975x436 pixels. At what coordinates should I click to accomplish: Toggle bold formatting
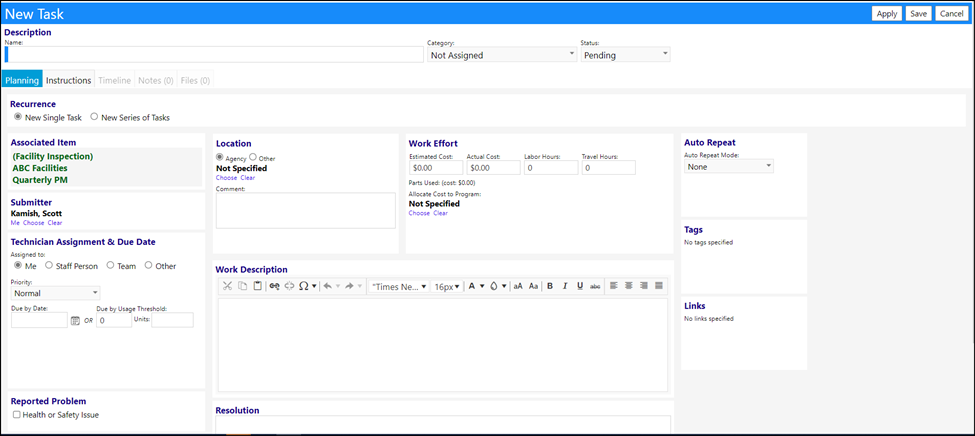550,286
